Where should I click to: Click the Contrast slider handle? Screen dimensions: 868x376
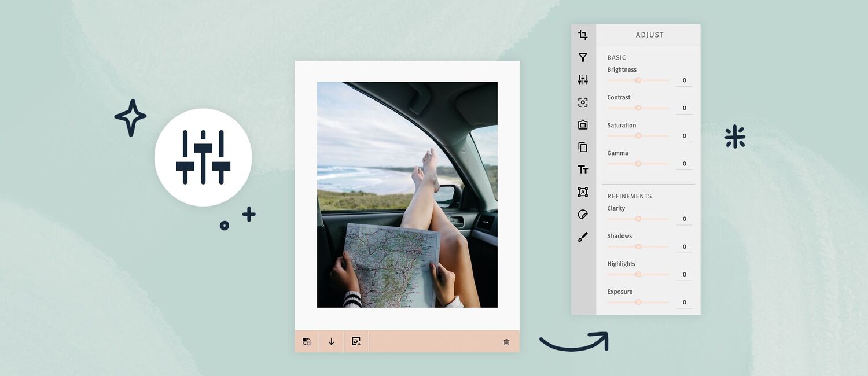638,108
